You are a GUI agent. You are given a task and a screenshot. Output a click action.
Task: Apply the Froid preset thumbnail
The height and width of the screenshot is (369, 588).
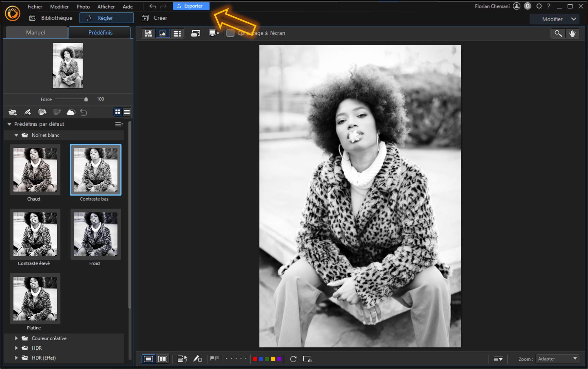[x=96, y=234]
